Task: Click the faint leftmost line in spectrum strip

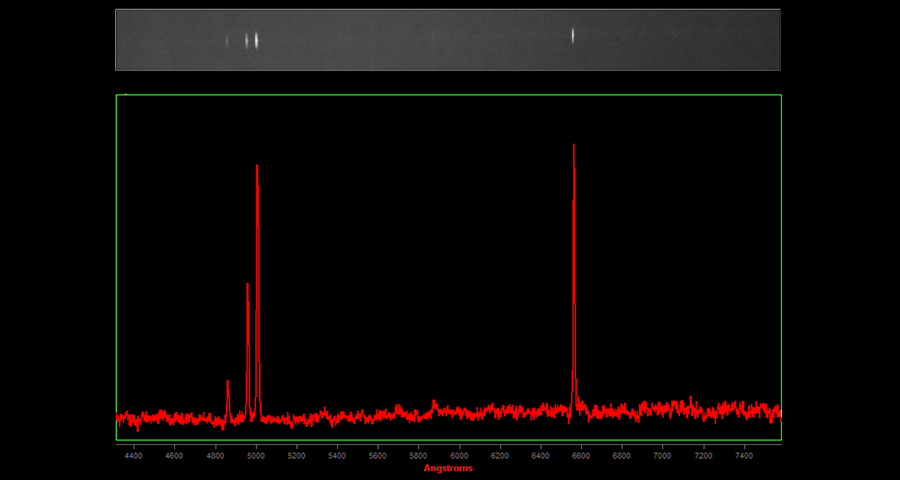Action: pyautogui.click(x=227, y=41)
